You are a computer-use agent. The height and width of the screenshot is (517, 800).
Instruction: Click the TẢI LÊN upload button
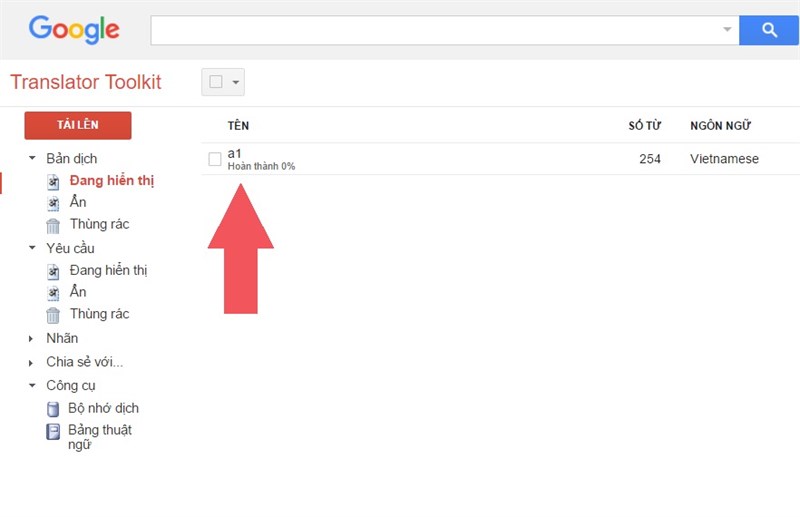point(78,125)
